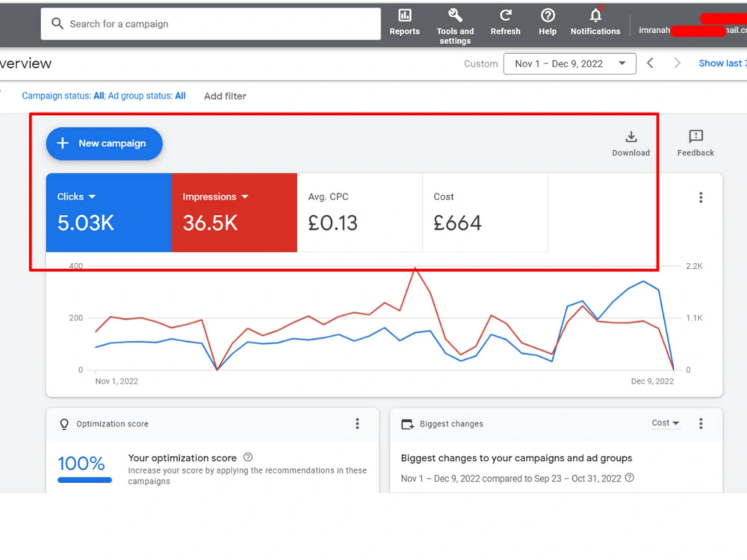Screen dimensions: 747x560
Task: Click the New campaign button
Action: tap(105, 143)
